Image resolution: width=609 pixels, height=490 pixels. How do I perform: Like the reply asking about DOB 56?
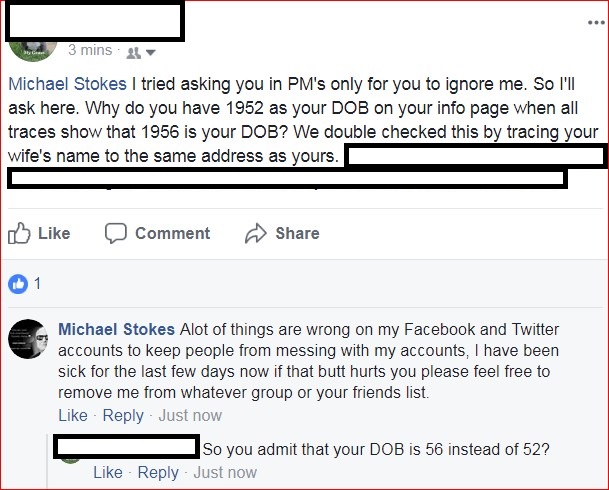tap(108, 472)
